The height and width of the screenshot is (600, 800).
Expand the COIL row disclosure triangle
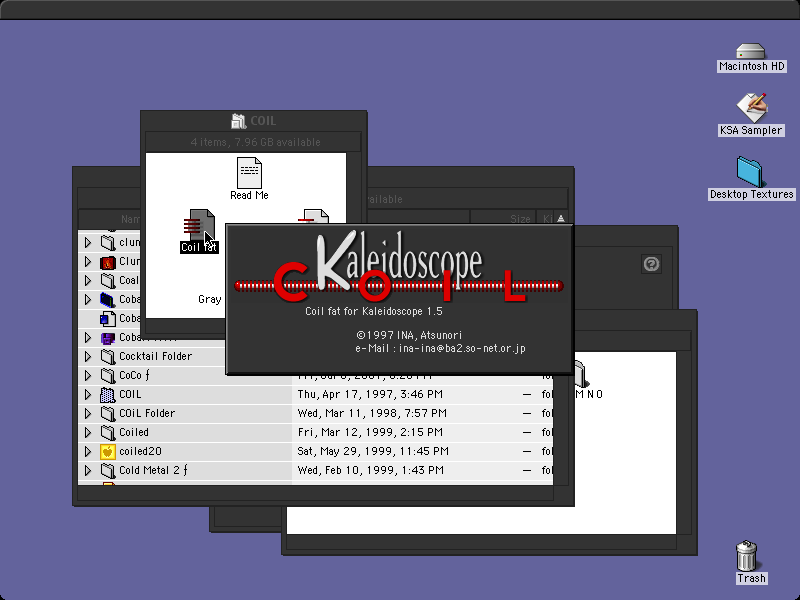click(88, 394)
